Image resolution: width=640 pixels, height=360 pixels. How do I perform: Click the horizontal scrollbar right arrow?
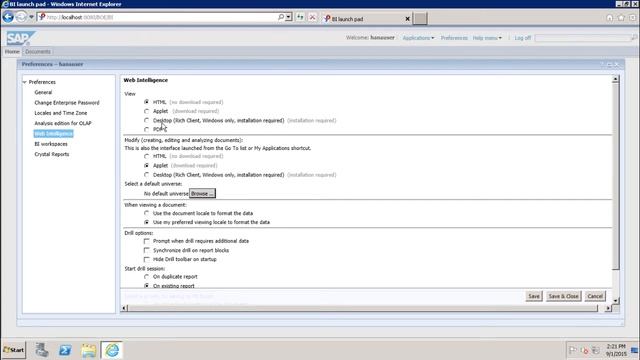coord(608,308)
